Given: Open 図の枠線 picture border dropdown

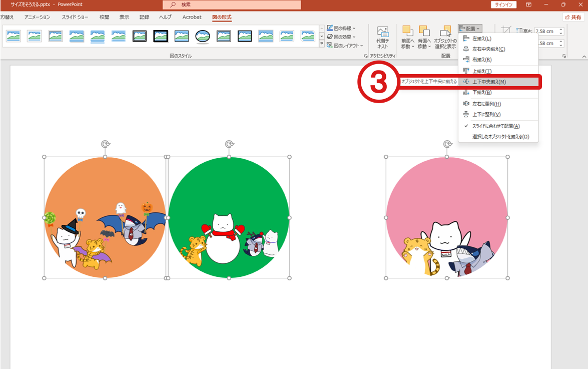Looking at the screenshot, I should 341,28.
